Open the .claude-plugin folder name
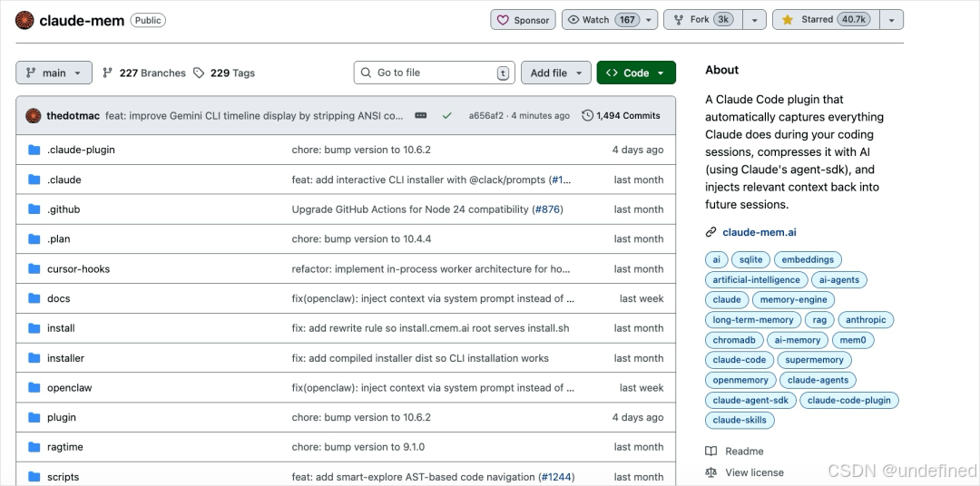This screenshot has width=980, height=486. (x=82, y=150)
